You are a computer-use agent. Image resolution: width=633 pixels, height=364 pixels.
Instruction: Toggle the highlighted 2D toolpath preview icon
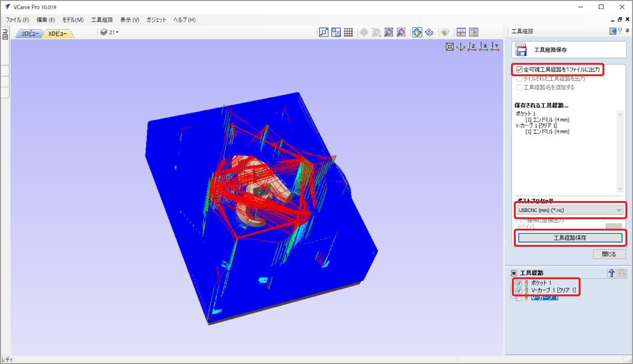pyautogui.click(x=417, y=32)
